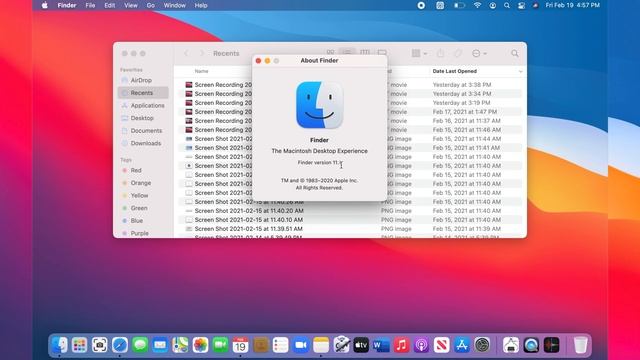Open Safari from the Dock
This screenshot has height=360, width=640.
[120, 345]
